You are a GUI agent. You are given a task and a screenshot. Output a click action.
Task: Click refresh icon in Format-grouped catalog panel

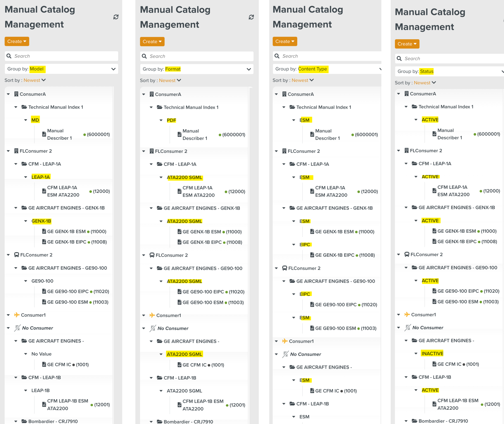pyautogui.click(x=251, y=17)
